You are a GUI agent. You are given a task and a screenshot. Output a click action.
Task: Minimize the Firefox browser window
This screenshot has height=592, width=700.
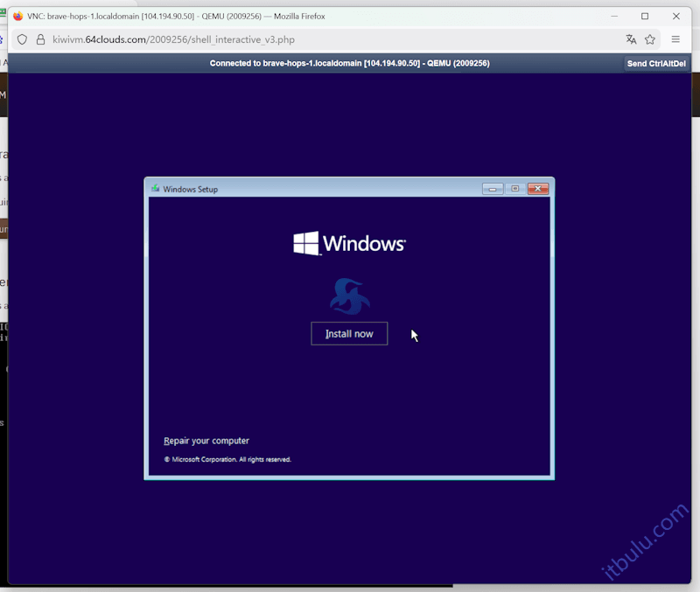(x=614, y=16)
